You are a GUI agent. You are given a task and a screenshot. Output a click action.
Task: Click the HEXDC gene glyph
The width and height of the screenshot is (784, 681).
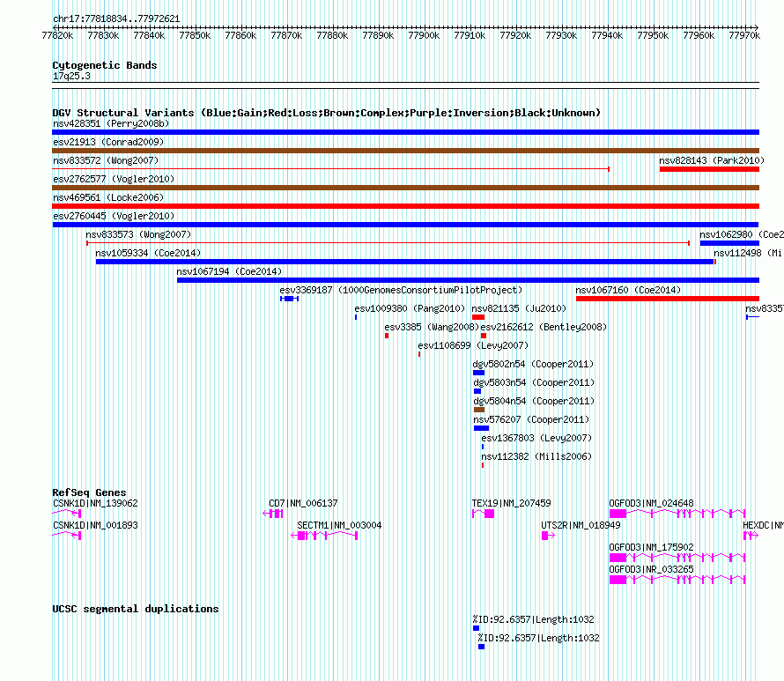[x=751, y=536]
